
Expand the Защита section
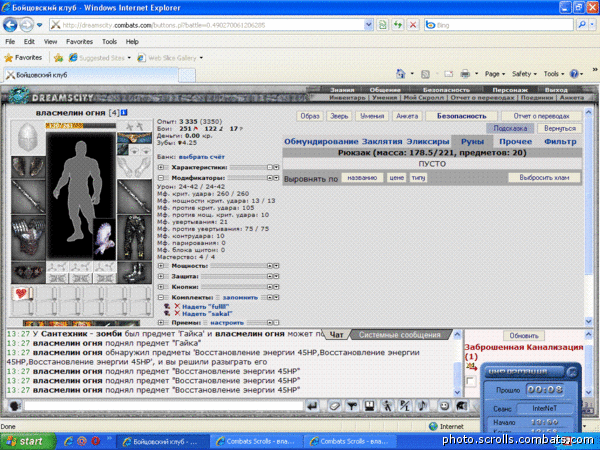tap(161, 276)
